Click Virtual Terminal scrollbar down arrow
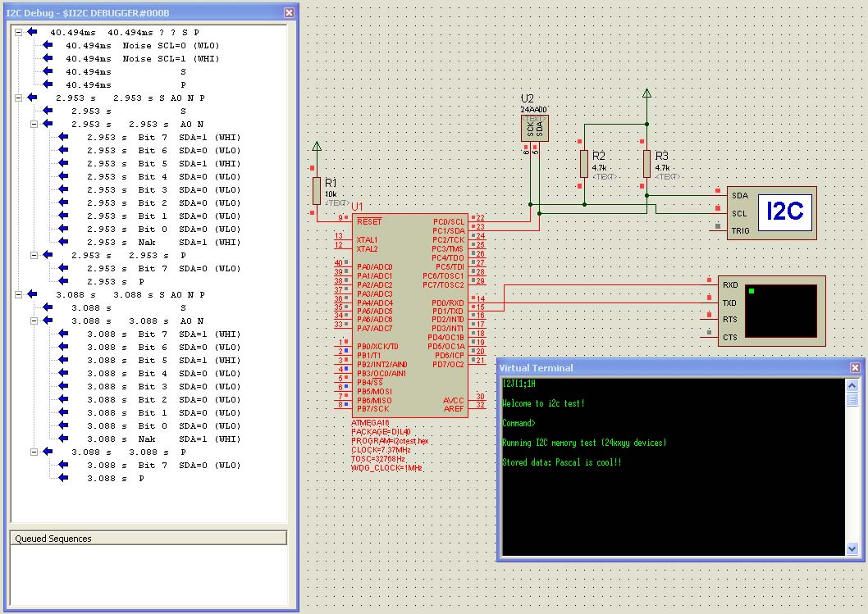This screenshot has height=614, width=868. 852,548
